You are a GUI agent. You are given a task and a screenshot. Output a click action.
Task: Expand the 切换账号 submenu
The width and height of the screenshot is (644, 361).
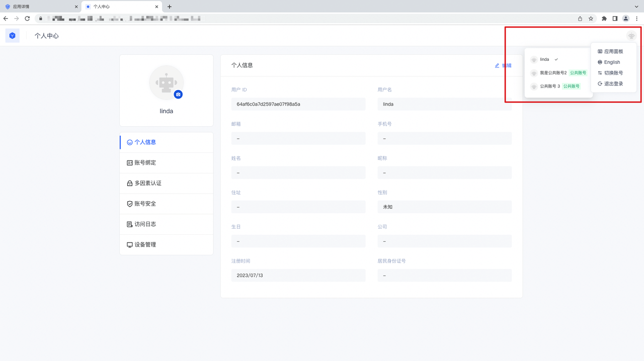pyautogui.click(x=613, y=73)
